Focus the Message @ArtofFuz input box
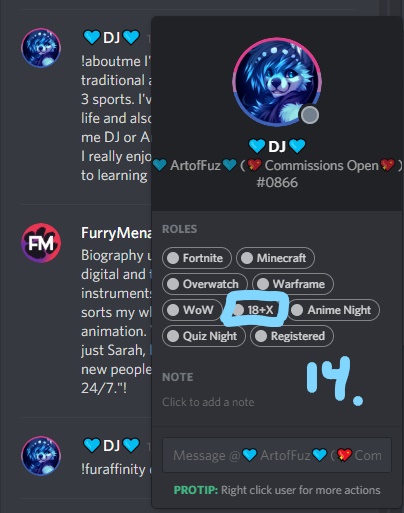Viewport: 404px width, 513px height. [x=277, y=455]
